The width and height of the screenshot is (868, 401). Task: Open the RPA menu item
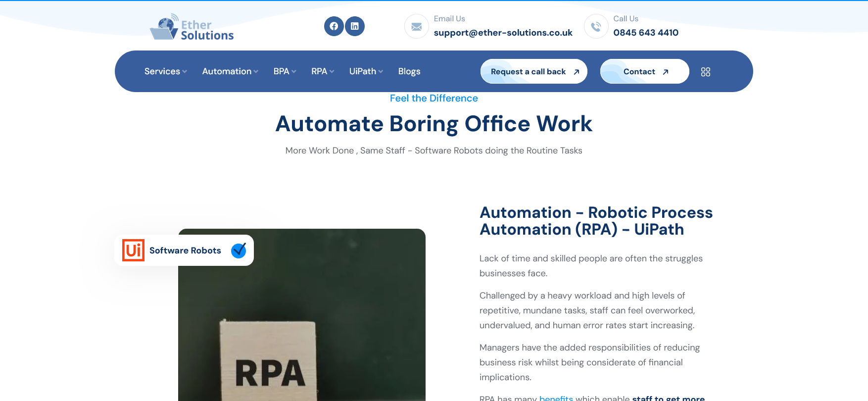(322, 71)
